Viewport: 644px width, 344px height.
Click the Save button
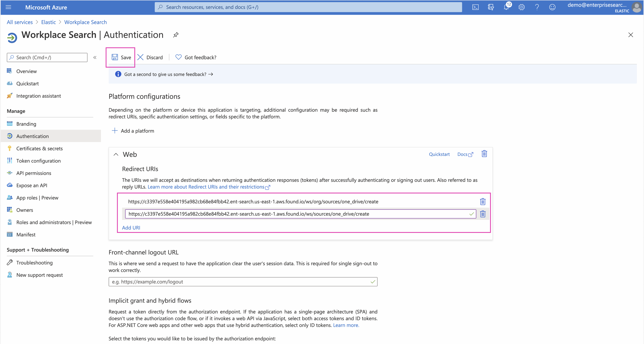pos(121,58)
